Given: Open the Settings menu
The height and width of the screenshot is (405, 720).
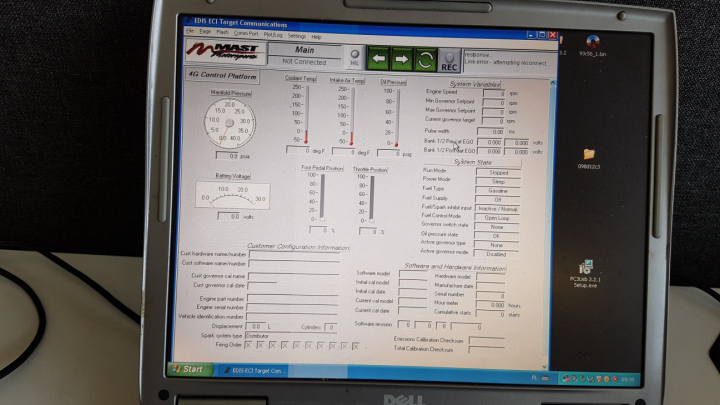Looking at the screenshot, I should tap(297, 36).
